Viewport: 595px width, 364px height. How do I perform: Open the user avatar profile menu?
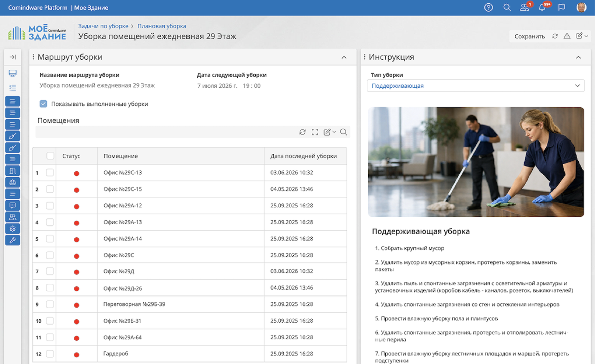coord(581,8)
